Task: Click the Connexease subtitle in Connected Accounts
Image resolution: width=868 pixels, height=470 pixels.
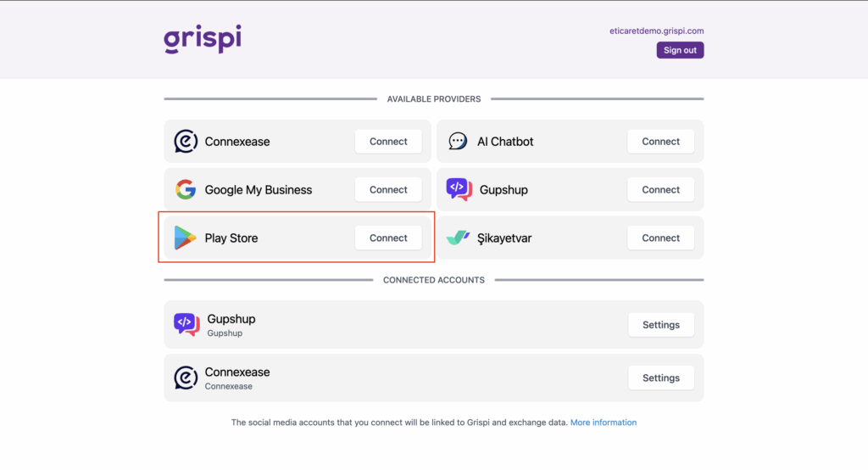Action: tap(229, 386)
